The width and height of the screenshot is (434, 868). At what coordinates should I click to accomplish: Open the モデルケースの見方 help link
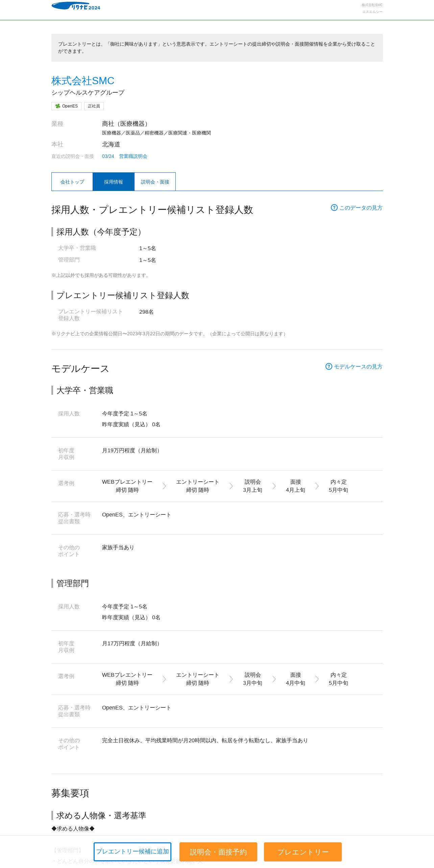coord(358,366)
